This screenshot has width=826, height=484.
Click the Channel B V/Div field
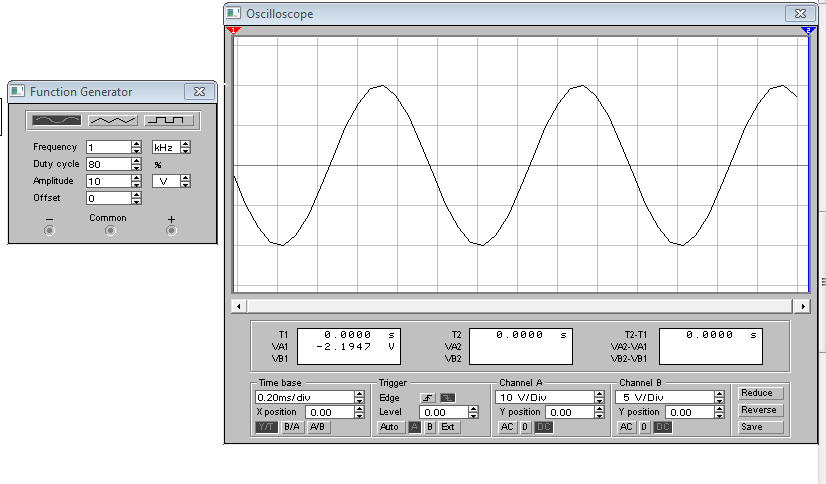[665, 397]
